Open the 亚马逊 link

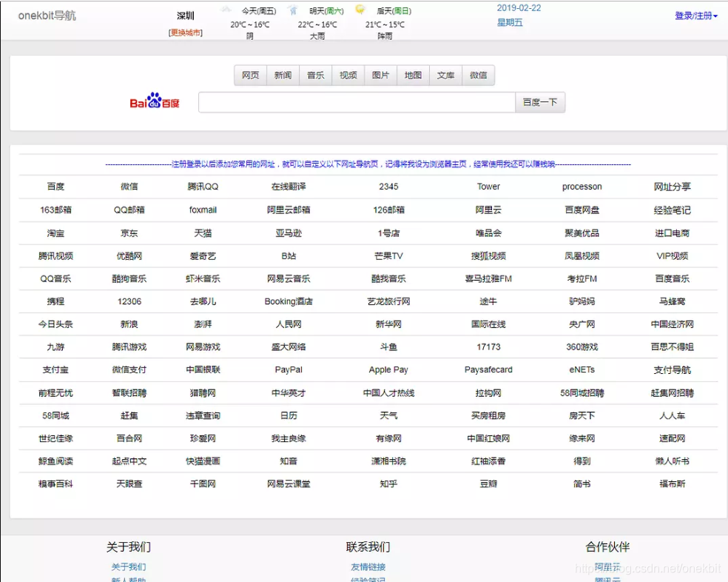click(x=289, y=233)
